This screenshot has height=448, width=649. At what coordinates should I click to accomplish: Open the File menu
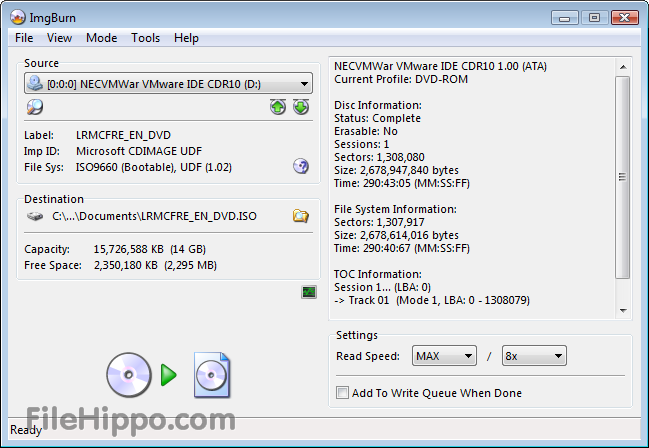tap(24, 38)
